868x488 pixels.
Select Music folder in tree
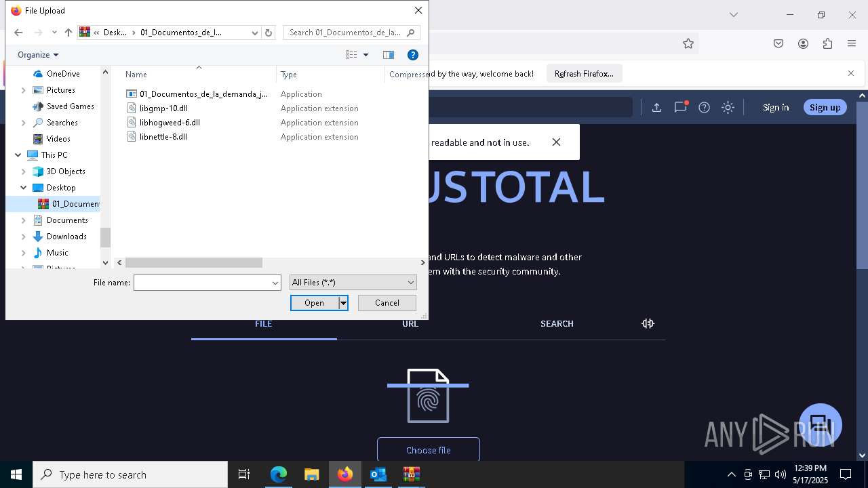click(58, 253)
